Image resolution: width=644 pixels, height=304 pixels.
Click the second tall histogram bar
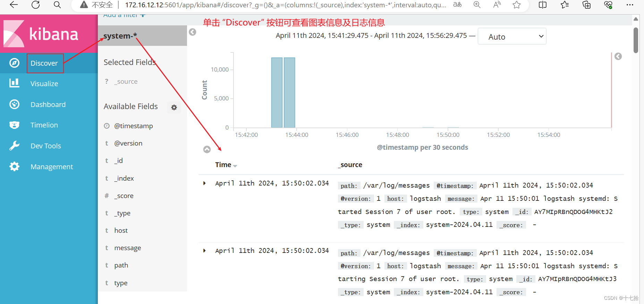click(289, 92)
